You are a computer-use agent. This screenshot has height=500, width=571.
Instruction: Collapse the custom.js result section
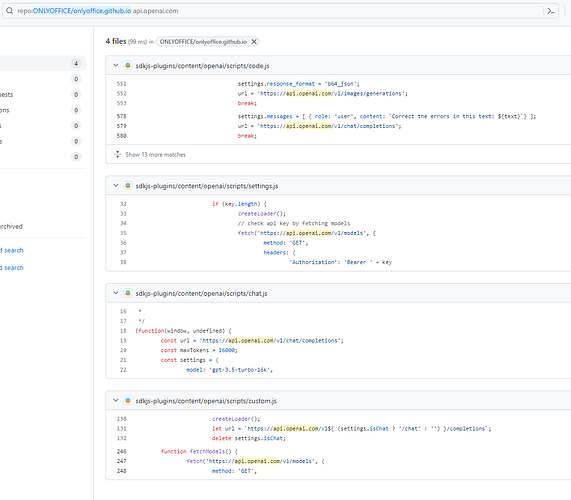pyautogui.click(x=115, y=401)
